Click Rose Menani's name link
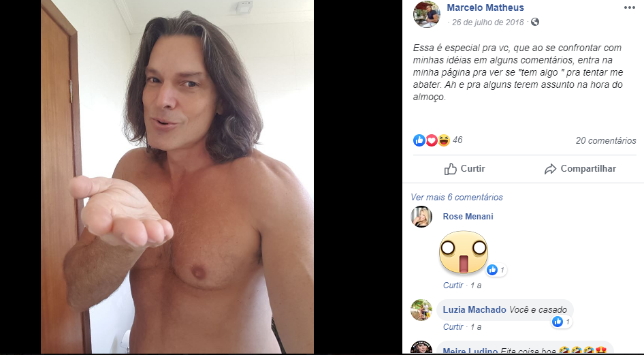The width and height of the screenshot is (644, 355). pos(468,217)
